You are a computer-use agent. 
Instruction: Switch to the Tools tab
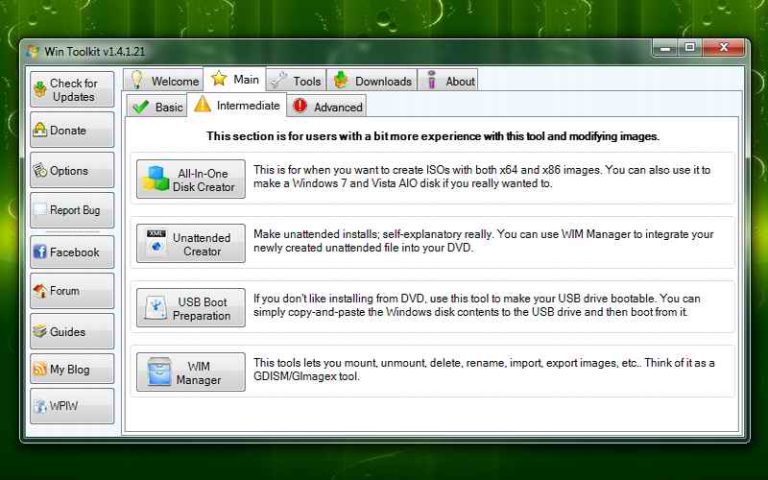296,81
